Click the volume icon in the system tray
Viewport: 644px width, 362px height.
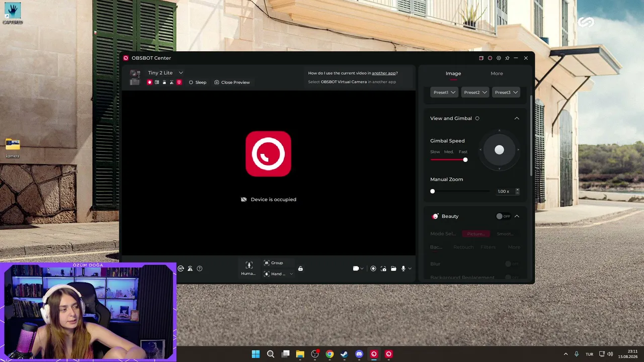point(610,354)
